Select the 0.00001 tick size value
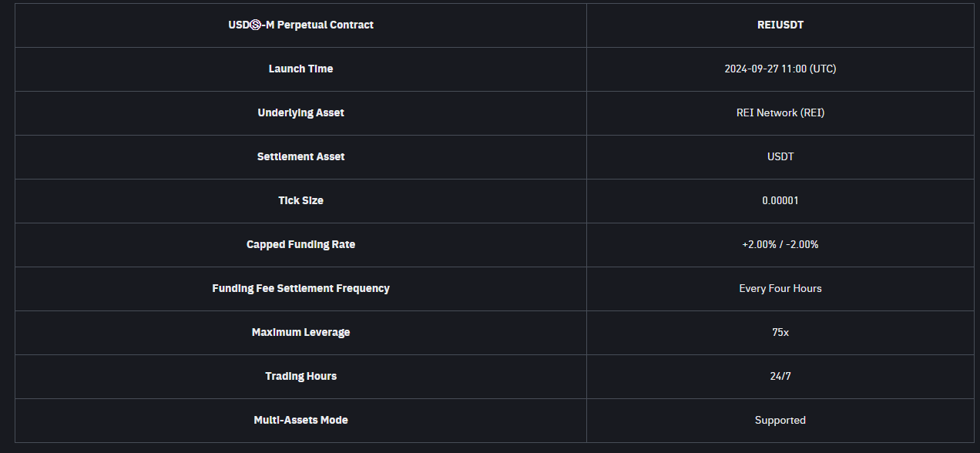 [x=780, y=200]
